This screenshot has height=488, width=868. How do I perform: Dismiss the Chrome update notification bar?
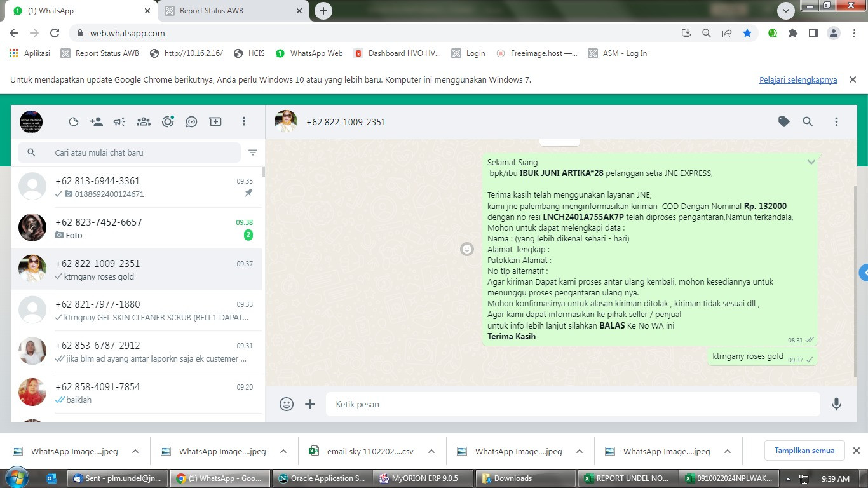853,79
